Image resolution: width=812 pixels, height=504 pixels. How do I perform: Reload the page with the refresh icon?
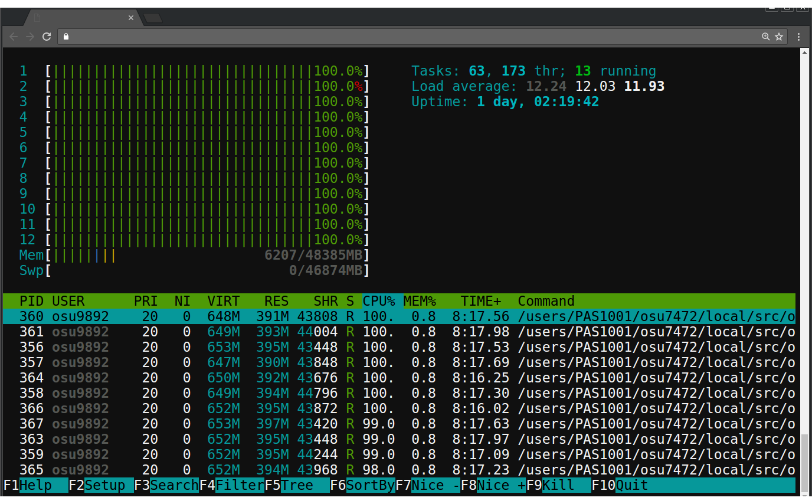click(x=47, y=37)
